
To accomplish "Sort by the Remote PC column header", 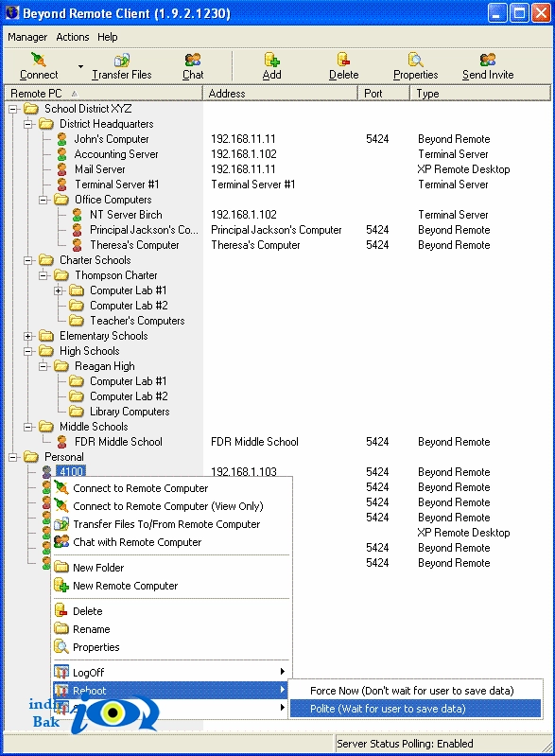I will click(x=104, y=94).
